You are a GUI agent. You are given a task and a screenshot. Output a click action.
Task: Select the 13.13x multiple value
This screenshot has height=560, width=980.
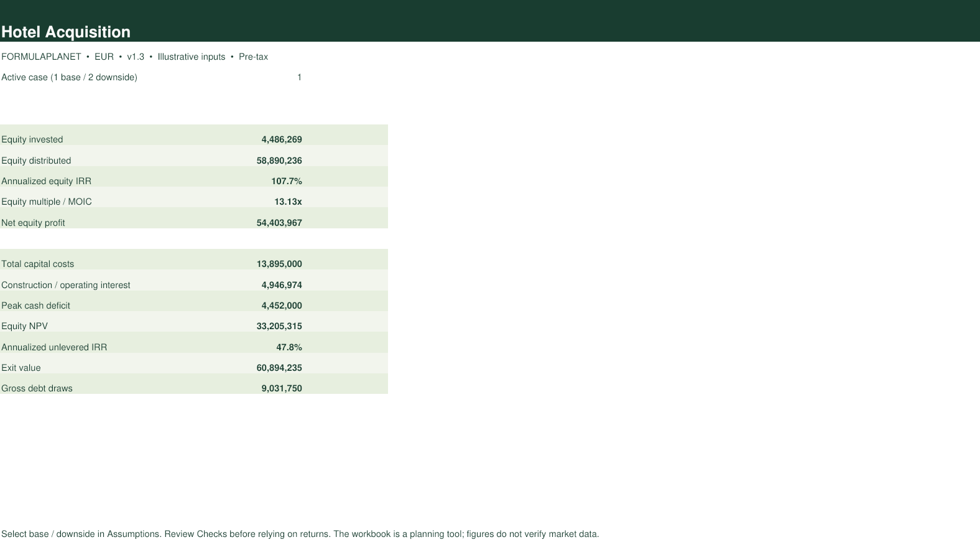[x=288, y=202]
